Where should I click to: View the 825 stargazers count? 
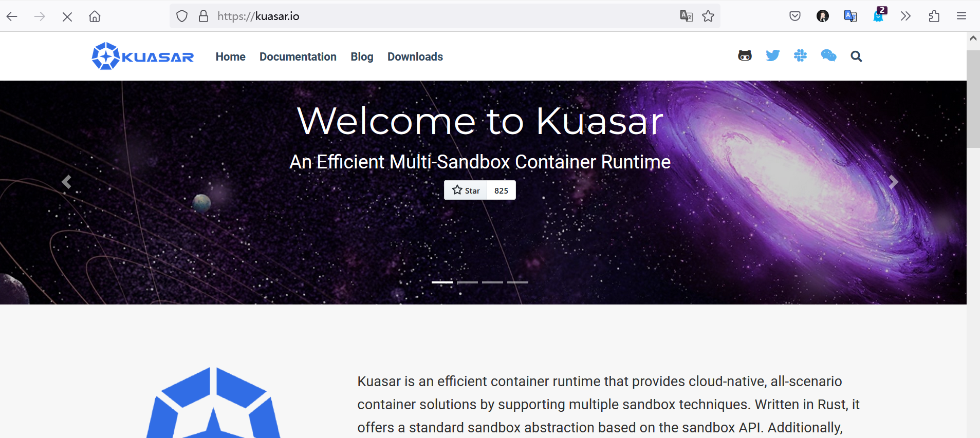(502, 190)
